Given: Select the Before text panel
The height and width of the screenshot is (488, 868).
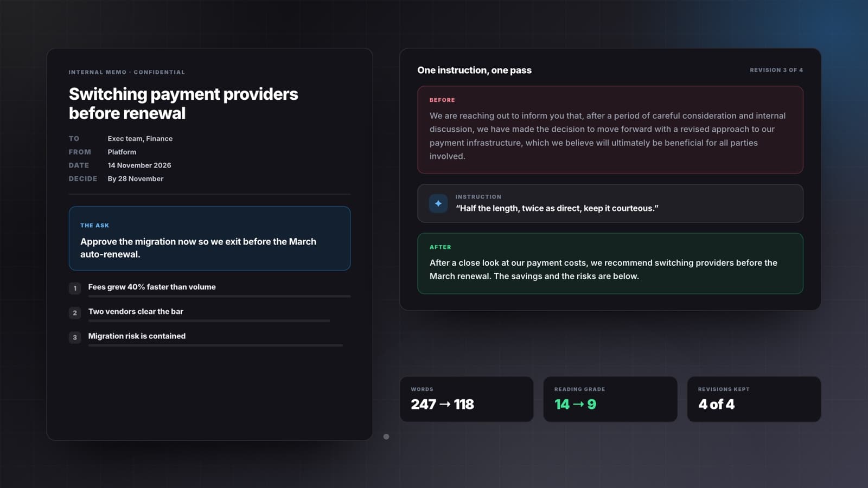Looking at the screenshot, I should 610,130.
